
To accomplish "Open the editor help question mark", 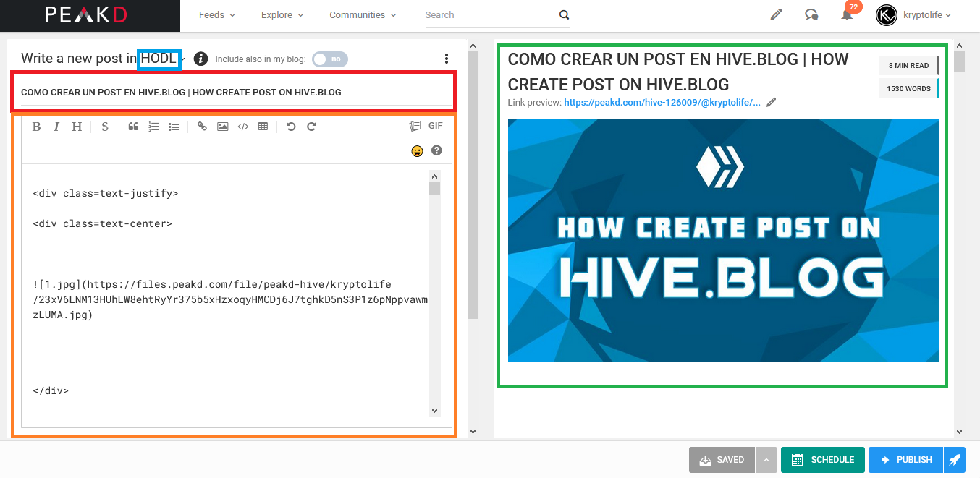I will coord(436,150).
